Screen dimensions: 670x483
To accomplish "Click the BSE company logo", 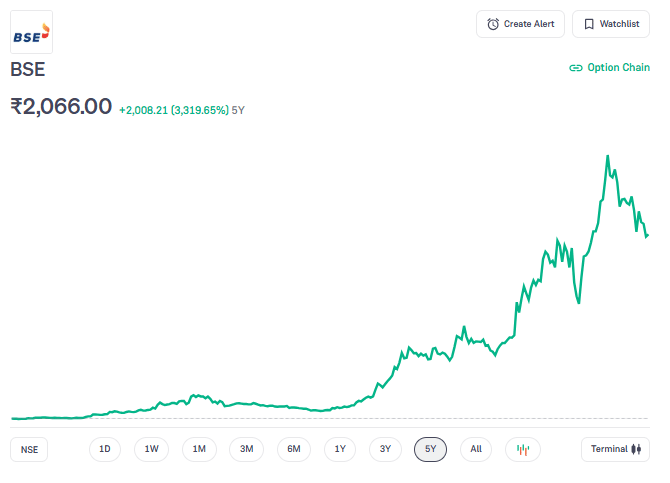I will pos(31,31).
